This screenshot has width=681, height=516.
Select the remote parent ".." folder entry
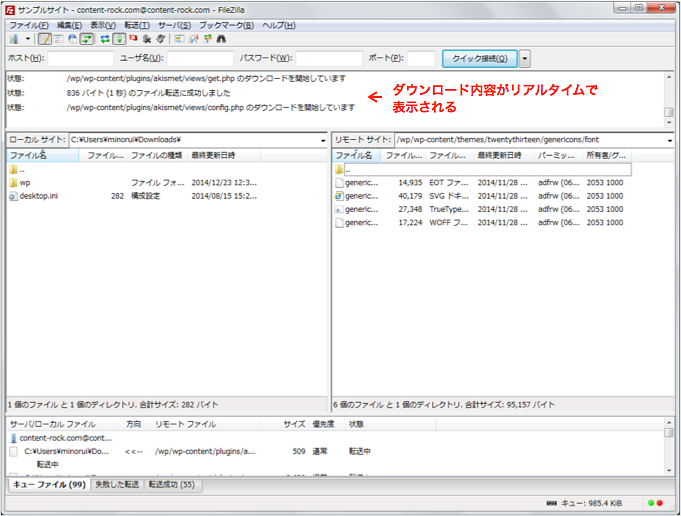point(483,170)
